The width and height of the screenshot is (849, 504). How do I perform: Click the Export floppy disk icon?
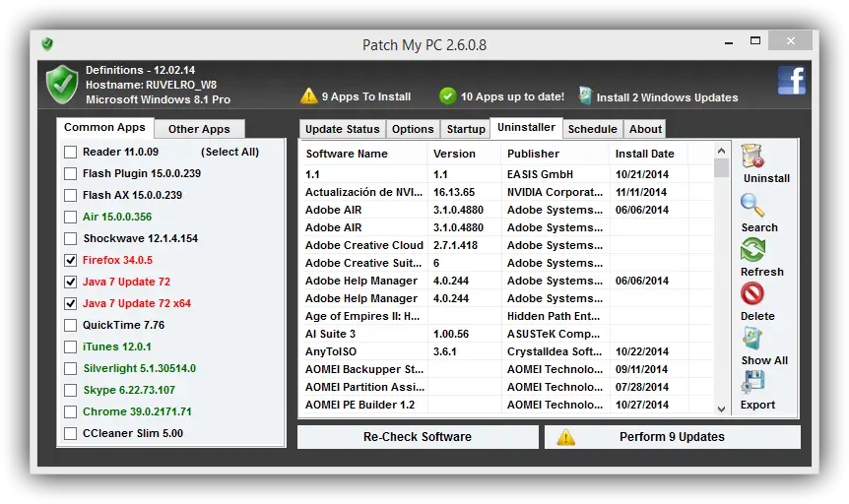pos(752,382)
